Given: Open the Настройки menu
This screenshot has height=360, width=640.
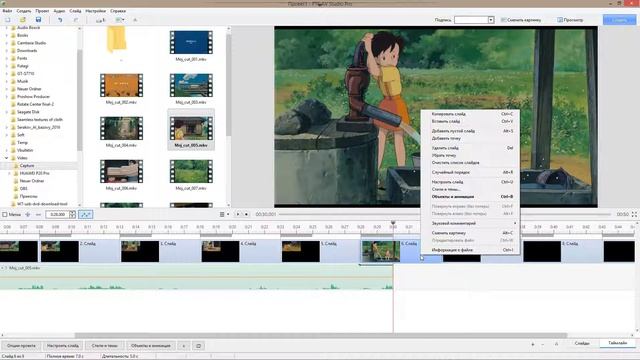Looking at the screenshot, I should pos(96,11).
